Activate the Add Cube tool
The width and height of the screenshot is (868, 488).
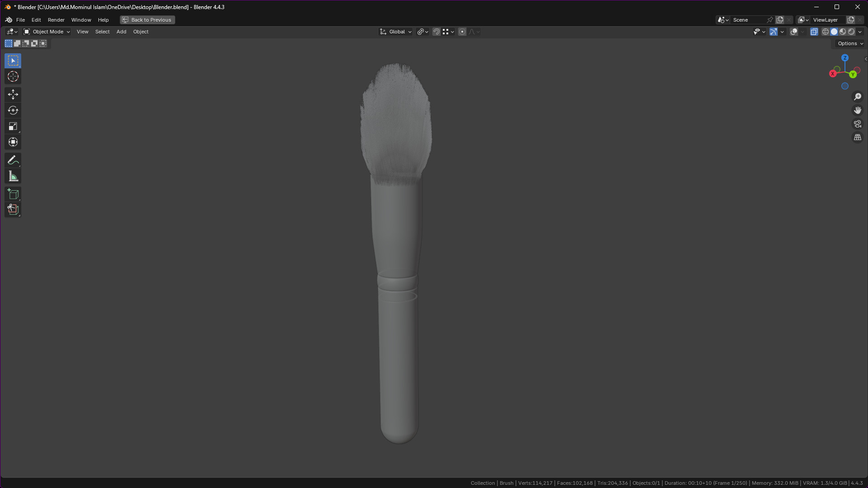13,194
